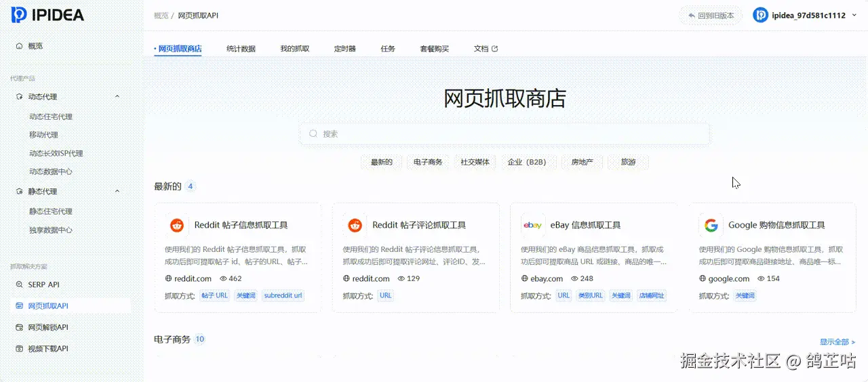
Task: Filter by 社交媒体 category
Action: point(475,163)
